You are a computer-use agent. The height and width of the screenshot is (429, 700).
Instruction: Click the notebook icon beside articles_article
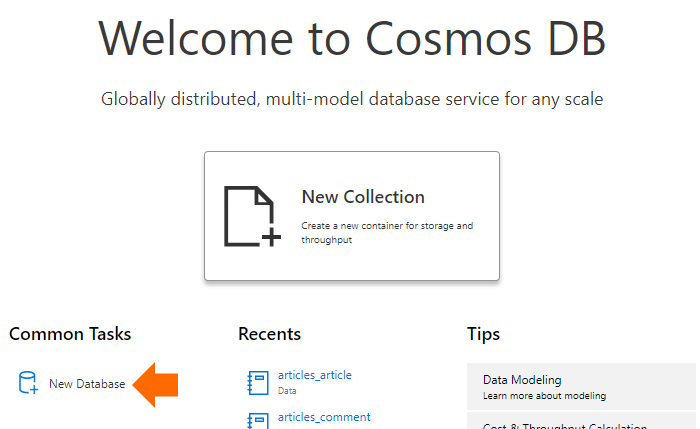[x=258, y=383]
